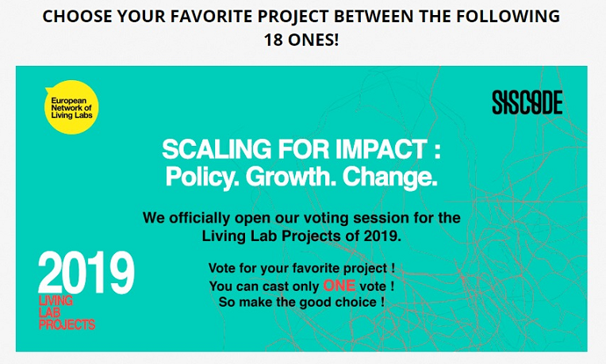Click the red ONE word in the banner
Viewport: 606px width, 364px height.
pos(339,285)
